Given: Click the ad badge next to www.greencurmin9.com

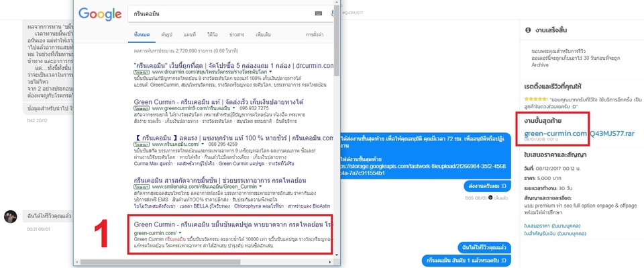Looking at the screenshot, I should coord(142,109).
